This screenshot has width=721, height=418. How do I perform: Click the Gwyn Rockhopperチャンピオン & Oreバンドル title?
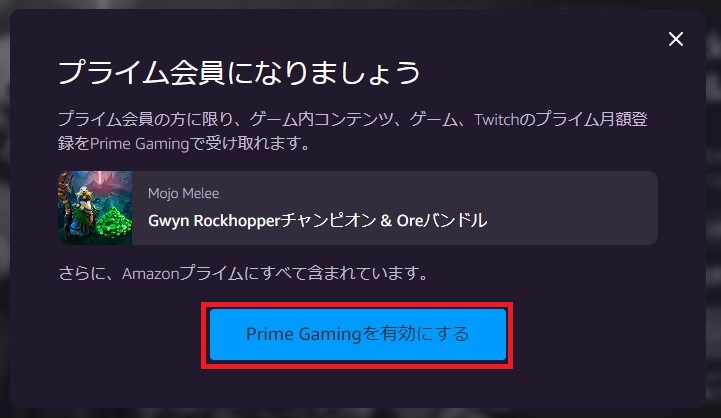click(x=317, y=221)
